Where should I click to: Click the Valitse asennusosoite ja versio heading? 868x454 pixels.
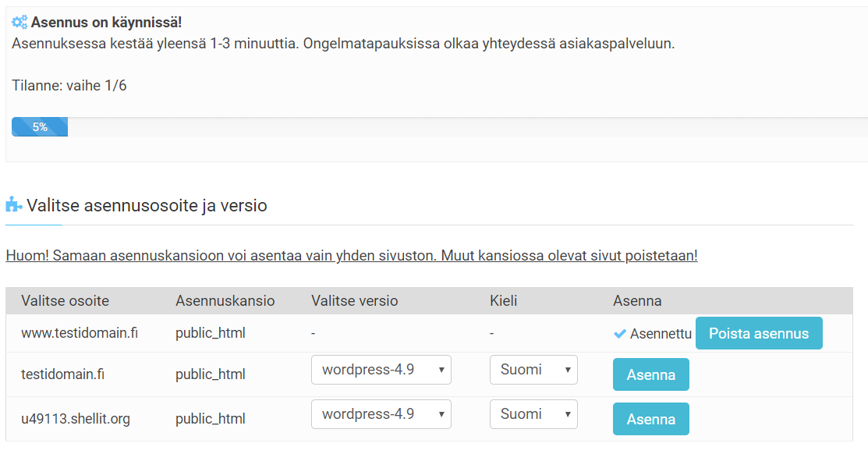tap(147, 205)
